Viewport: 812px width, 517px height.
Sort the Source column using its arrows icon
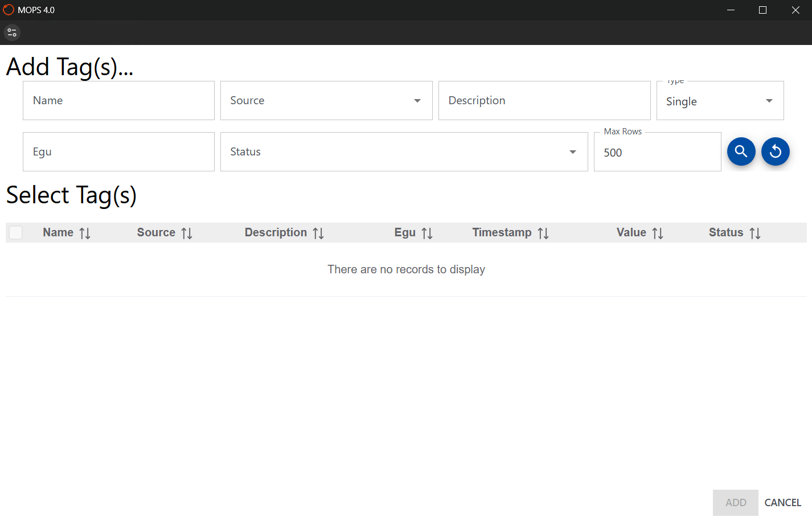[x=187, y=232]
